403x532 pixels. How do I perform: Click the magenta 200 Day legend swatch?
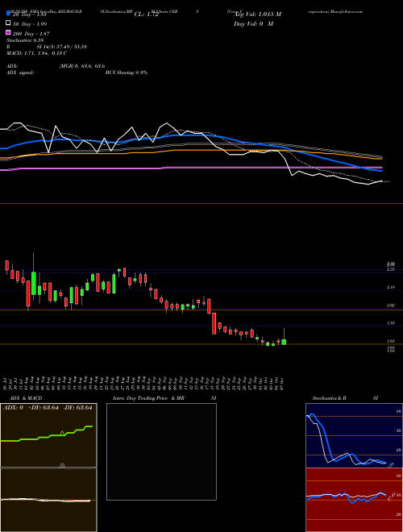coord(8,32)
